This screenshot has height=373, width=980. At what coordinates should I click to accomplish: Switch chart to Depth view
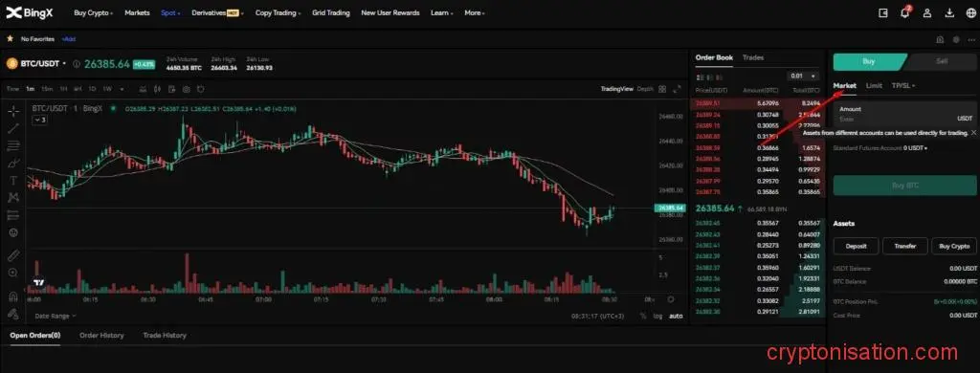coord(645,89)
